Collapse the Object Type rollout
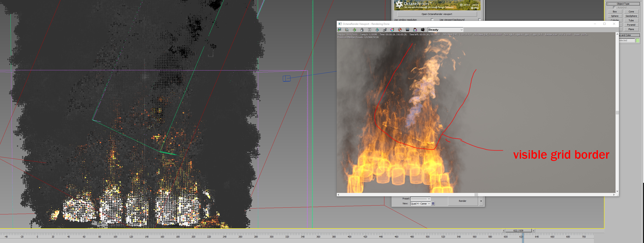Image resolution: width=644 pixels, height=243 pixels. (x=608, y=4)
